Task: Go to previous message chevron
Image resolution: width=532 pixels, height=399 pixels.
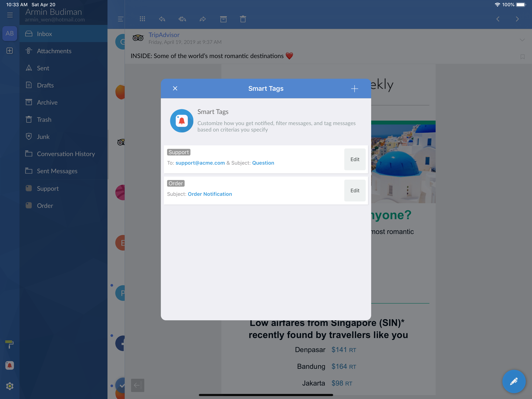Action: coord(498,19)
